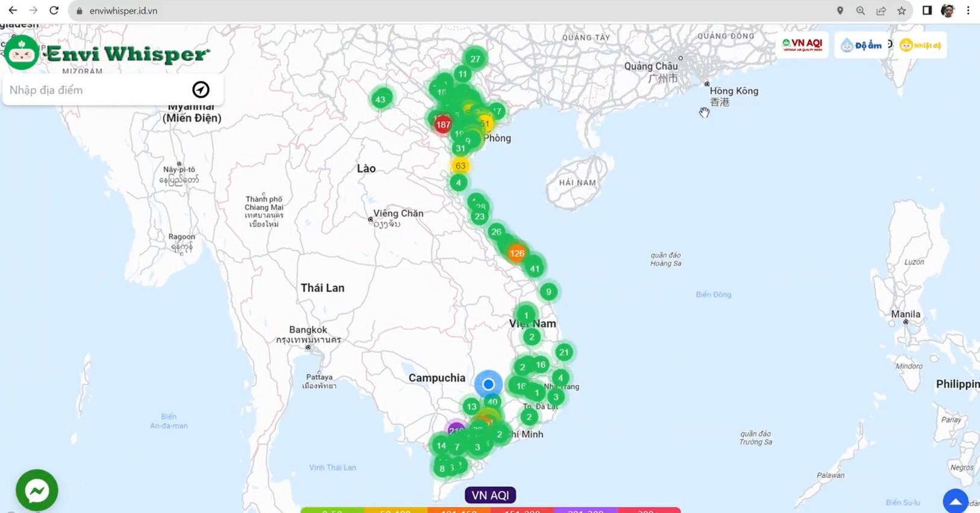The height and width of the screenshot is (513, 980).
Task: Click the browser address bar URL
Action: pyautogui.click(x=124, y=11)
